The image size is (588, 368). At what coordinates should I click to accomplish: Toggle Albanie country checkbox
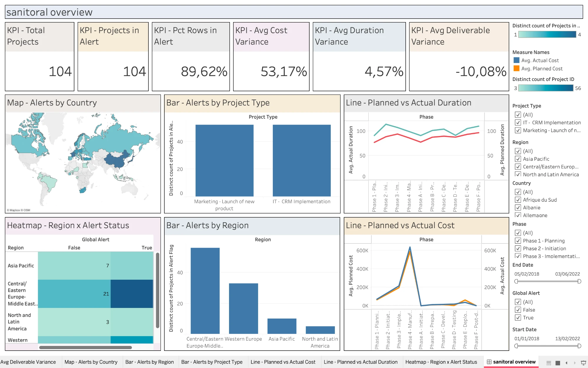(x=518, y=208)
